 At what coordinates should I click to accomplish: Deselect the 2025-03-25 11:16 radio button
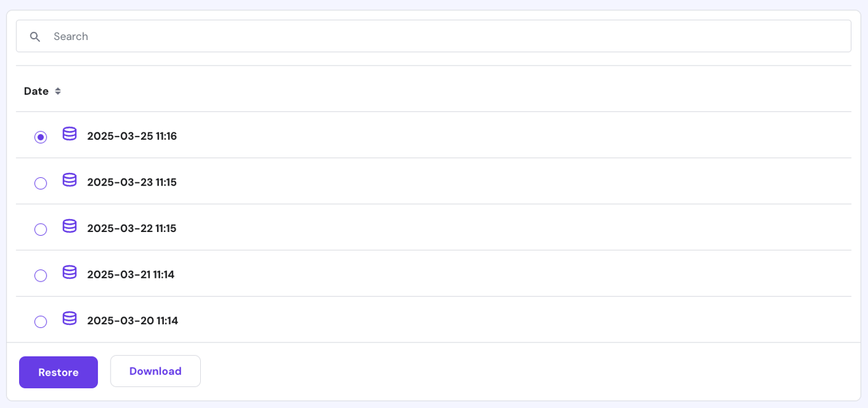(x=41, y=137)
